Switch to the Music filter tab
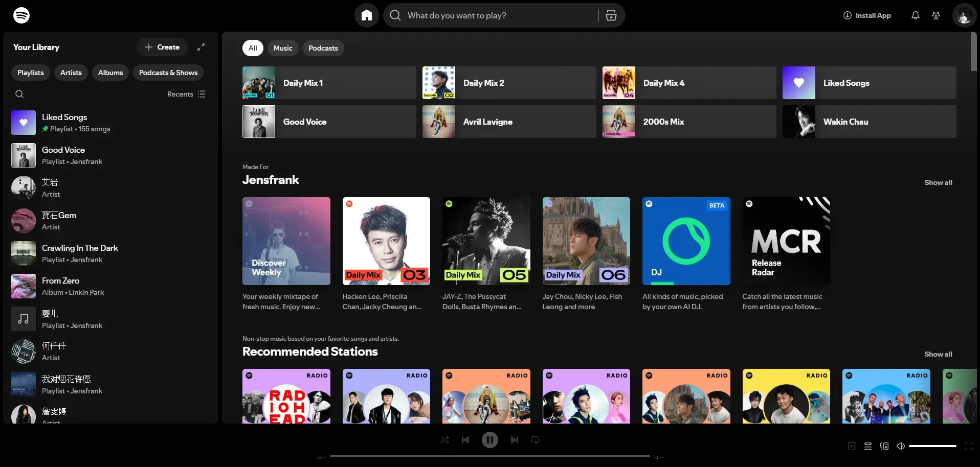Viewport: 980px width, 467px height. click(x=282, y=48)
